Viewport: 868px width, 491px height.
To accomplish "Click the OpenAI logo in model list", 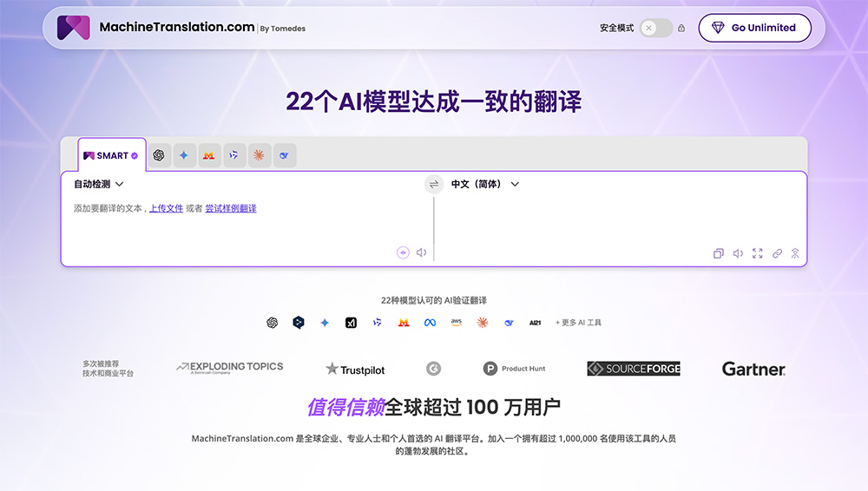I will 272,323.
